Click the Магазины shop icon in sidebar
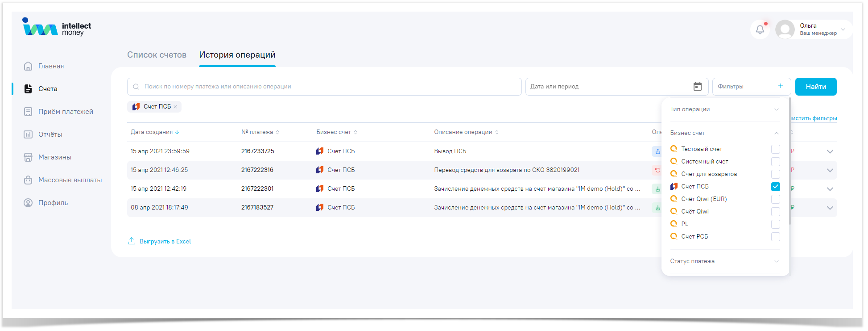Screen dimensions: 868x331 click(28, 157)
